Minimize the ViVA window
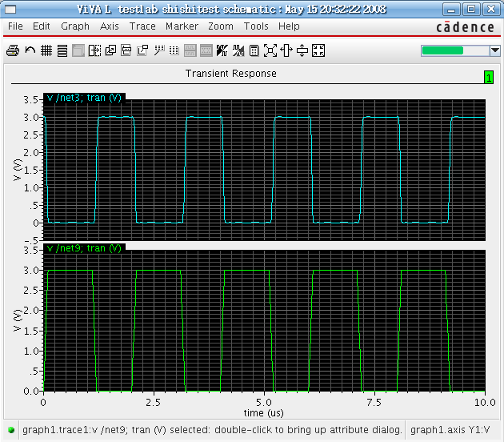The width and height of the screenshot is (504, 442). 451,9
